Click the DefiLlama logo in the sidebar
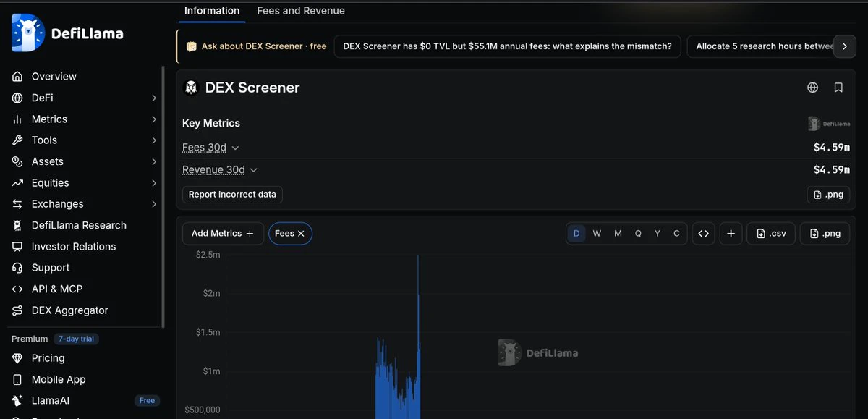 (67, 33)
